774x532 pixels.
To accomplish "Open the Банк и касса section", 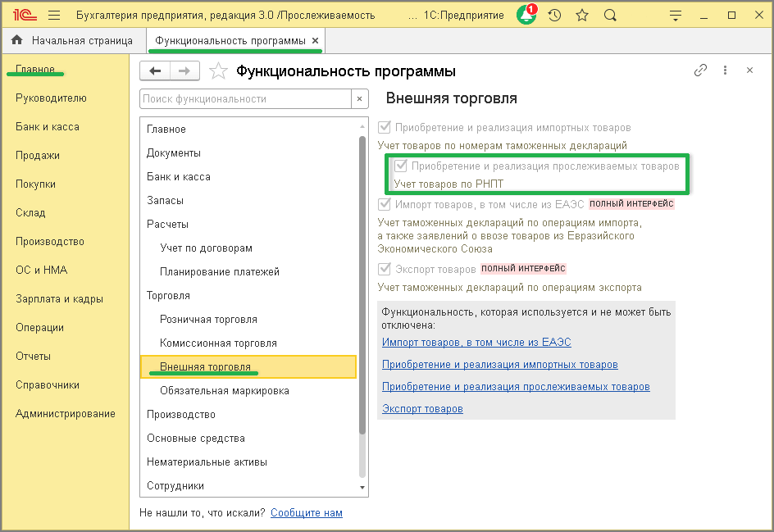I will pyautogui.click(x=47, y=127).
